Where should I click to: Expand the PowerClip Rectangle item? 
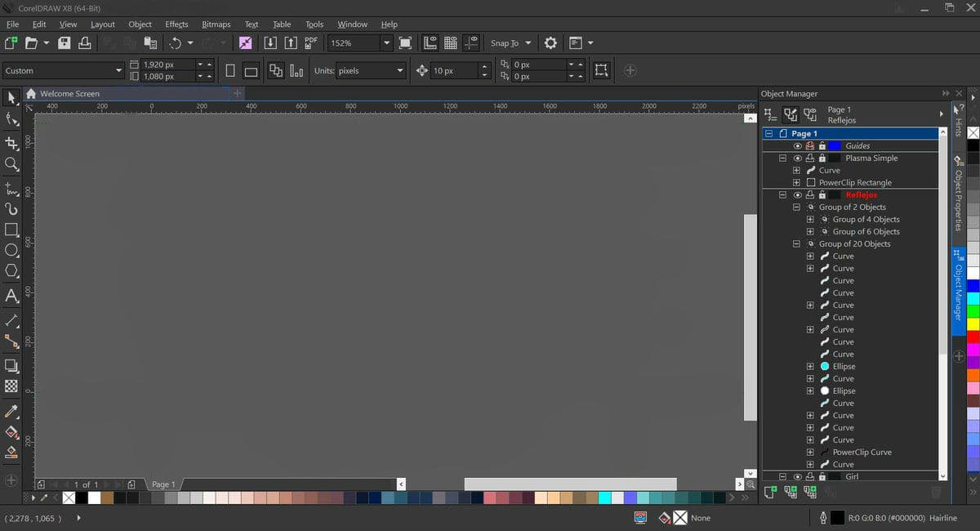click(x=796, y=182)
